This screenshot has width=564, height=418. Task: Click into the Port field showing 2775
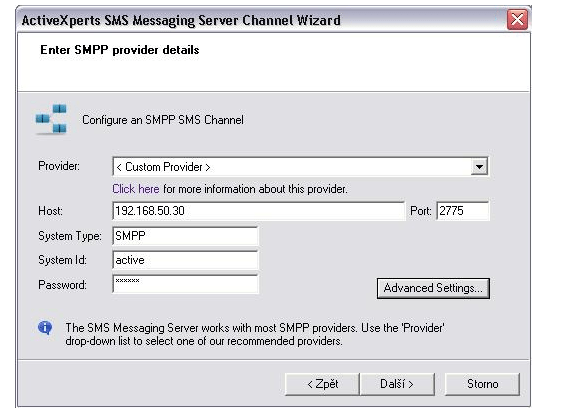click(x=463, y=211)
